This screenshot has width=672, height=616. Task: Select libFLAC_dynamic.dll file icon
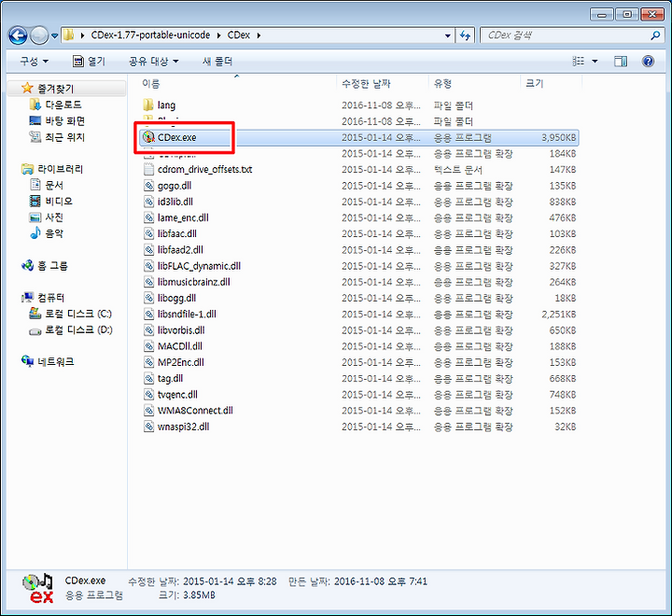click(x=148, y=266)
